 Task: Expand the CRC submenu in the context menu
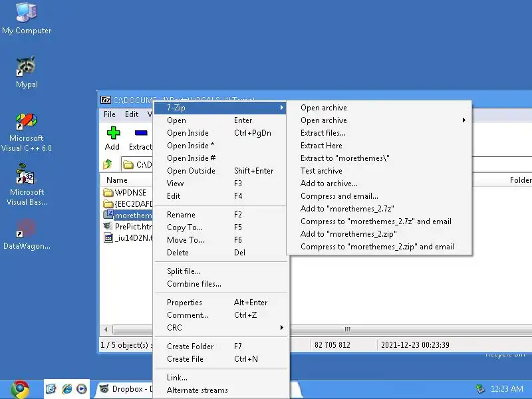(220, 327)
